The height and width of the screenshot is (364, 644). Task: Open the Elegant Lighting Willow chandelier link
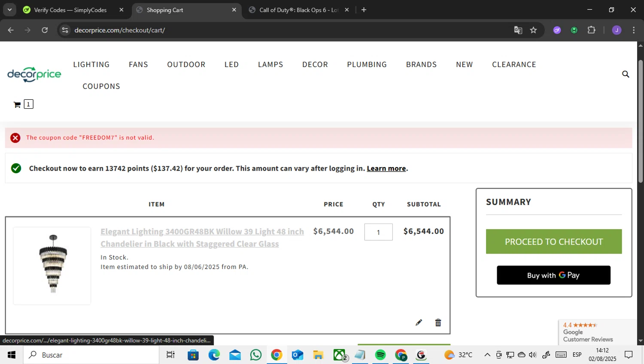pyautogui.click(x=202, y=238)
